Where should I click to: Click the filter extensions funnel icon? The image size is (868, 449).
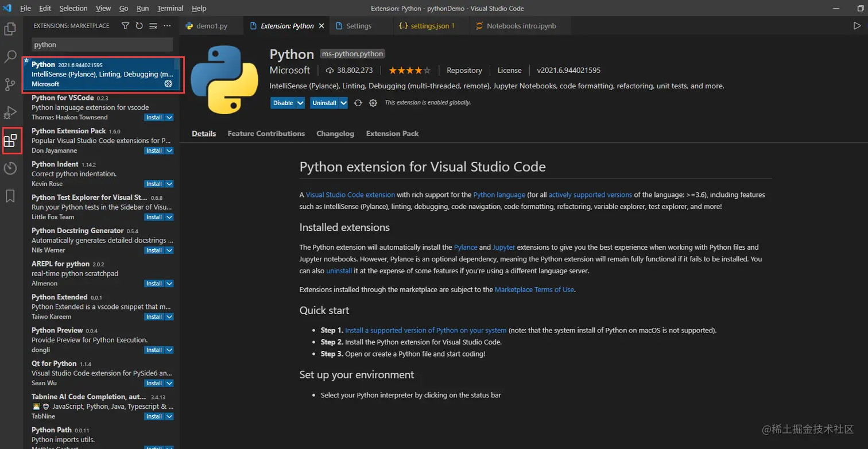(125, 26)
